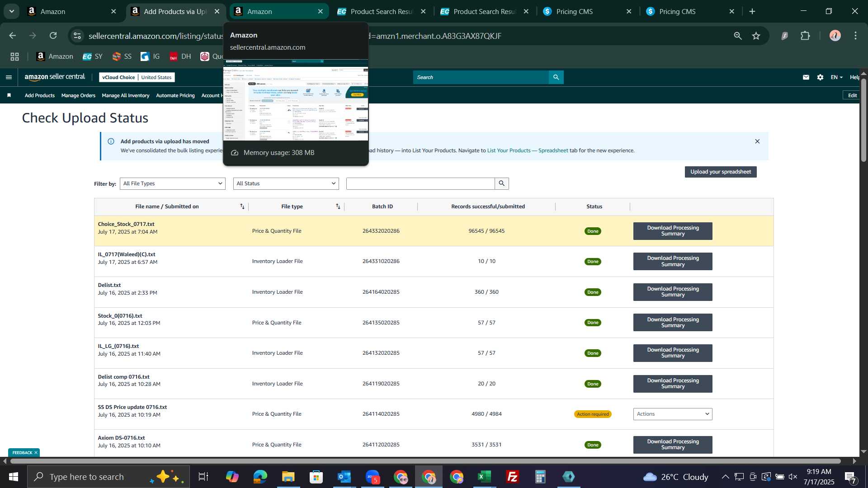This screenshot has height=488, width=868.
Task: Open the Seller Central hamburger menu
Action: pos(9,77)
